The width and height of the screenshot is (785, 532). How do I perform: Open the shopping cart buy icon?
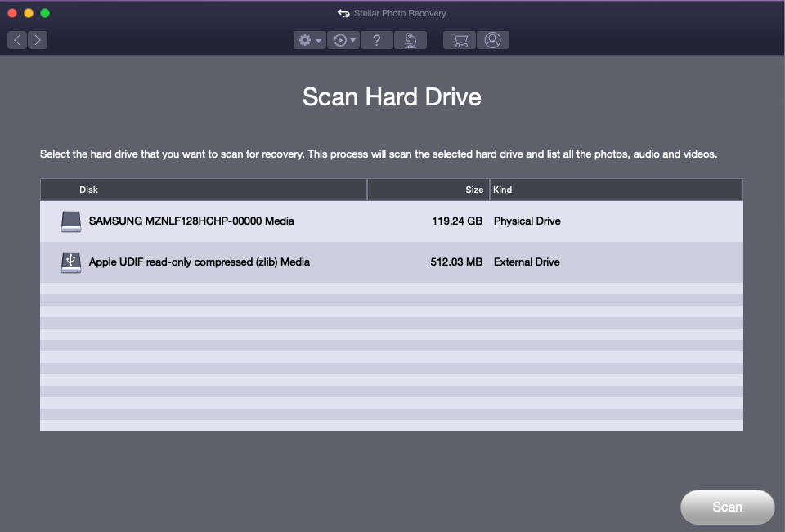459,40
